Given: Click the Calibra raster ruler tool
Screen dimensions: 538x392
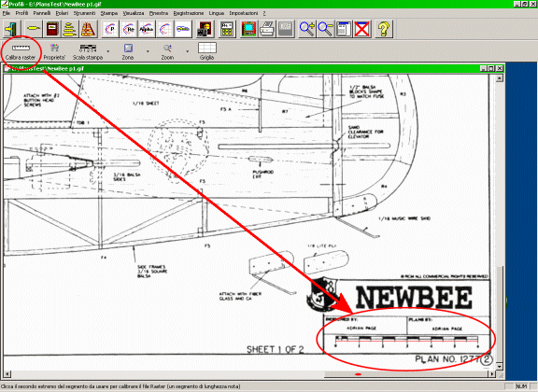Looking at the screenshot, I should point(21,51).
